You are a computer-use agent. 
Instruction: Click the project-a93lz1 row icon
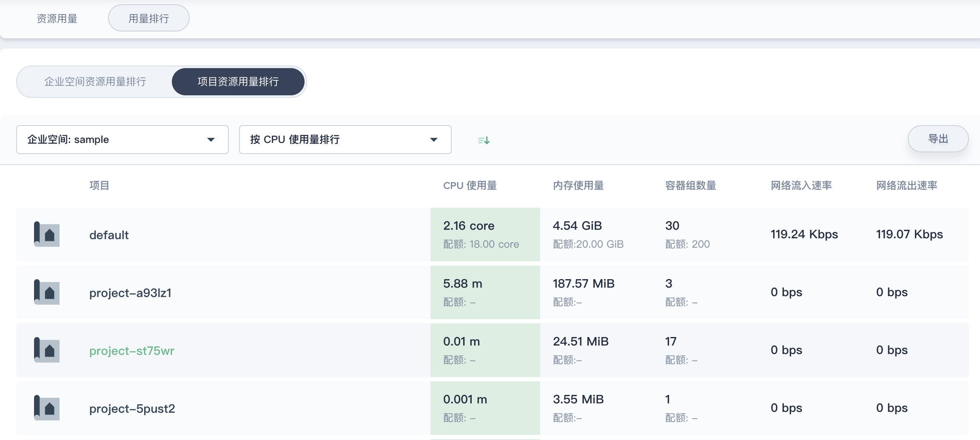[x=47, y=292]
